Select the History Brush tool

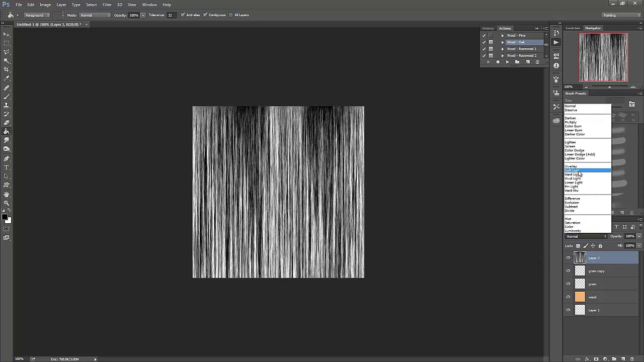tap(7, 114)
